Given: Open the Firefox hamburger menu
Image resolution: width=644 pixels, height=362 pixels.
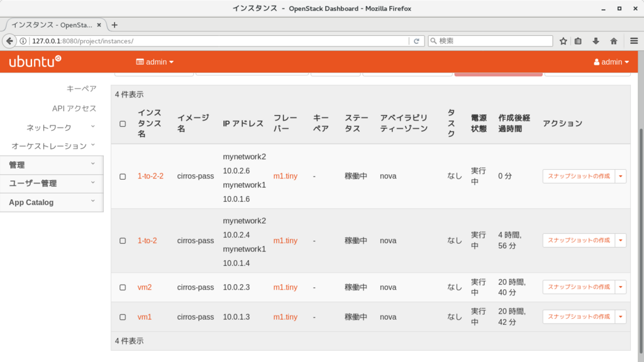Looking at the screenshot, I should [x=634, y=41].
